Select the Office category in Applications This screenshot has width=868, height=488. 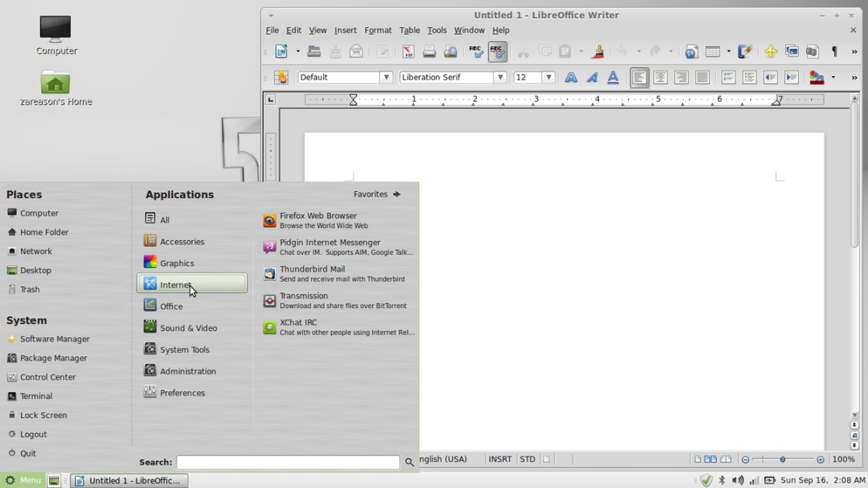tap(172, 307)
